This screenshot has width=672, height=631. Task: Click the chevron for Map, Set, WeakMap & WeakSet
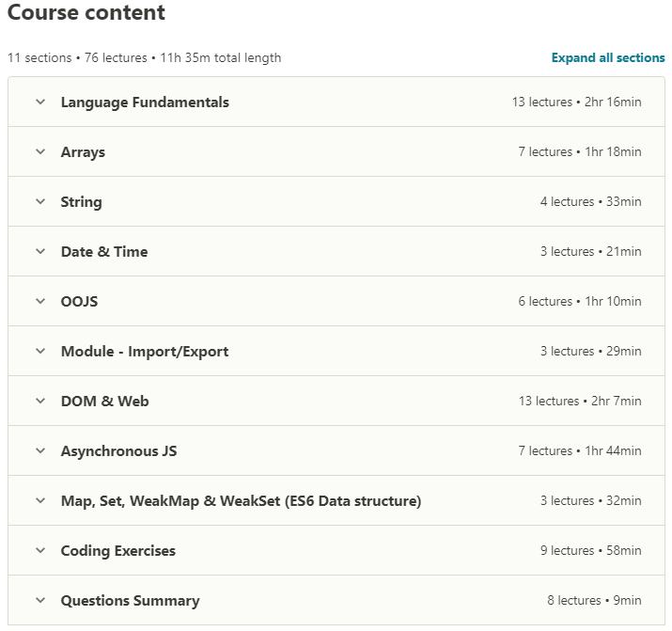coord(40,500)
